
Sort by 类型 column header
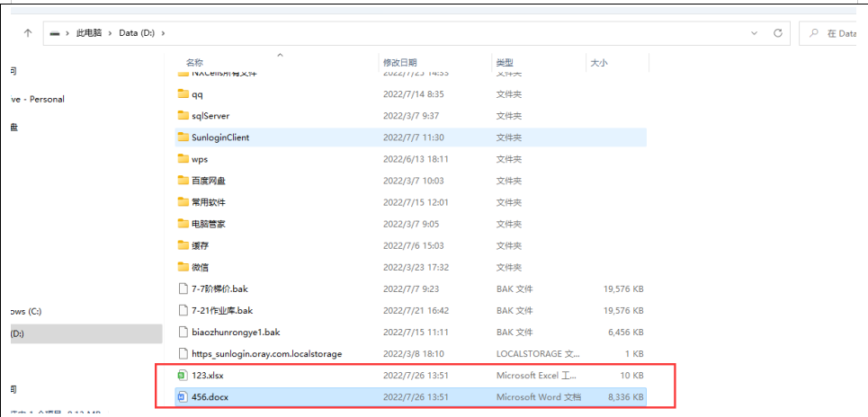point(505,63)
